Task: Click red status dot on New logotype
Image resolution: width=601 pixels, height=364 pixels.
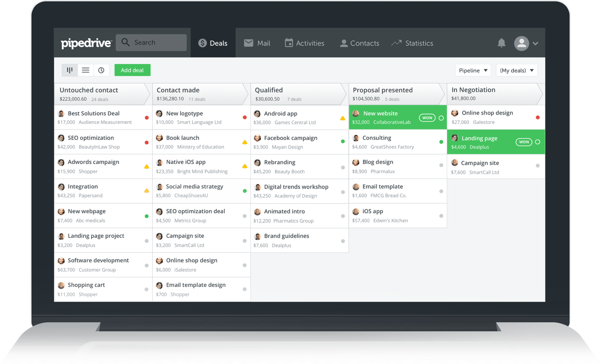Action: [245, 117]
